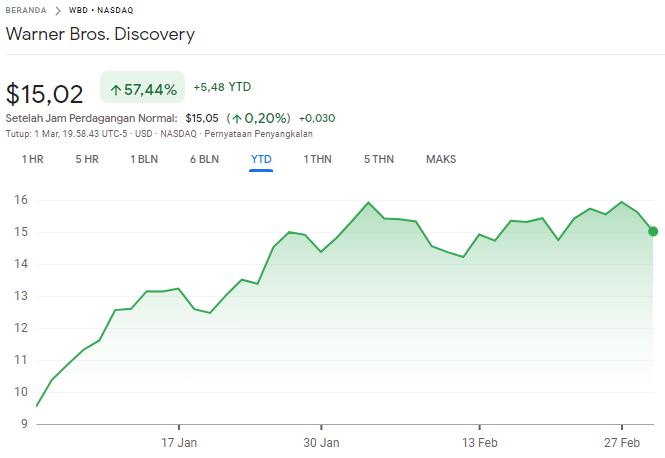Select the 6 BLN range tab
This screenshot has width=665, height=458.
(204, 159)
